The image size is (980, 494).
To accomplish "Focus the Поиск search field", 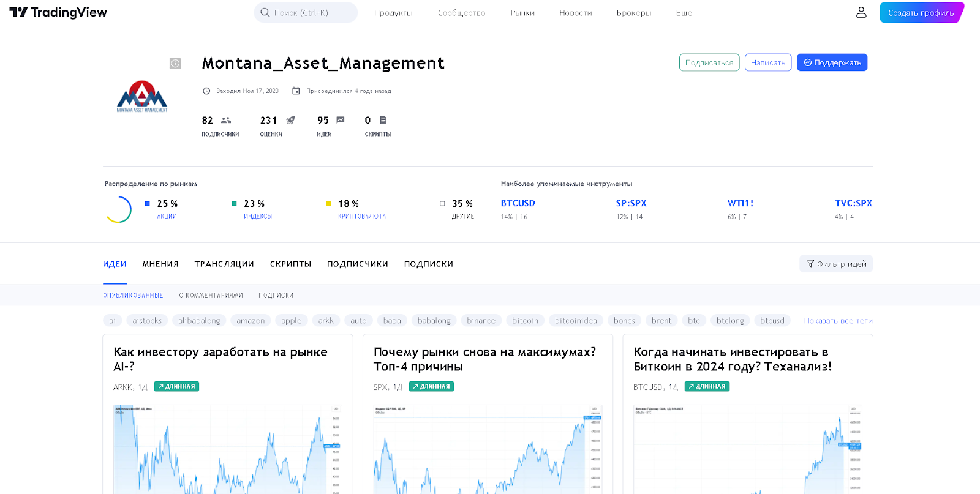I will [x=306, y=12].
